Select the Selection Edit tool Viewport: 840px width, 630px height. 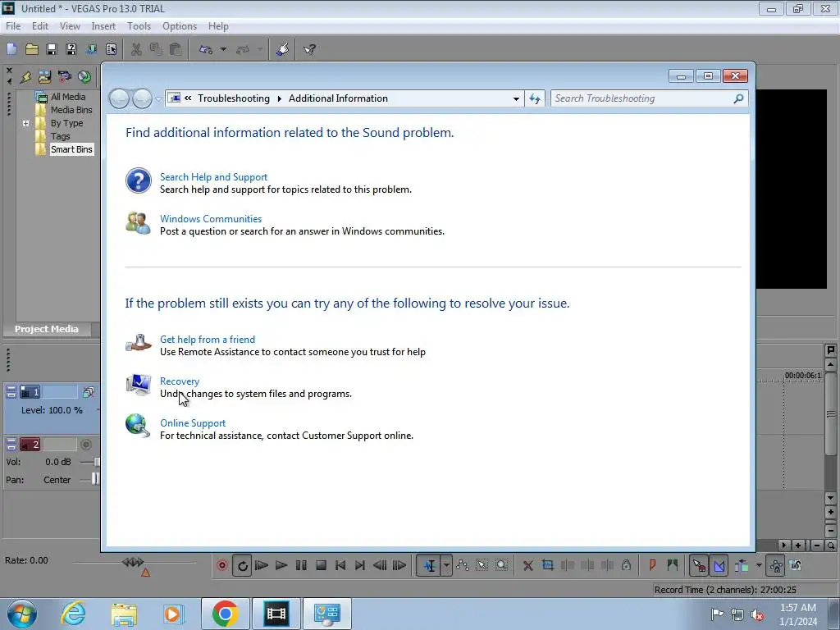coord(482,565)
